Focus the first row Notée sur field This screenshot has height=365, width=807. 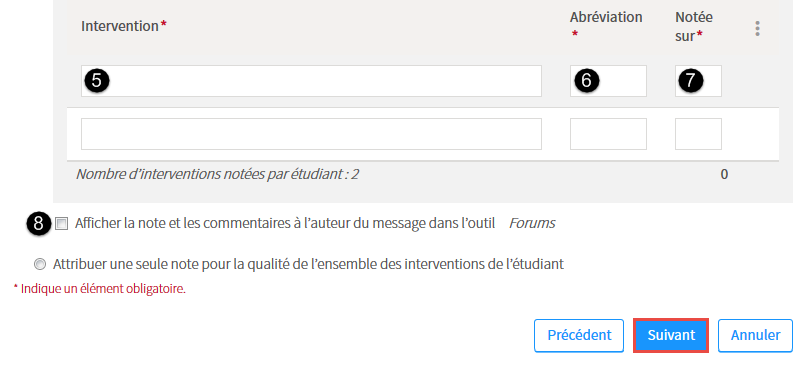[698, 81]
